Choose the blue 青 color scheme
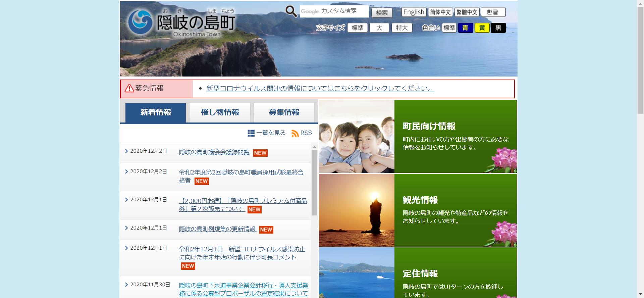 point(466,28)
